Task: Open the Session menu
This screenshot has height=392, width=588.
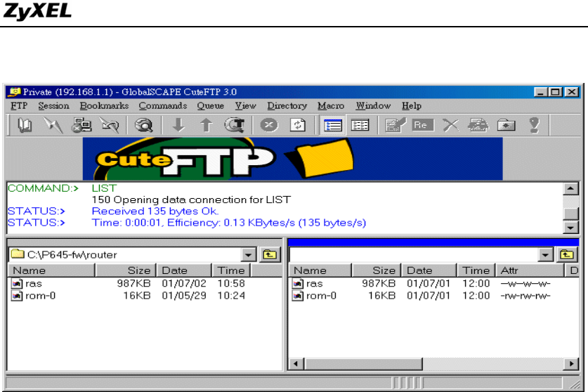Action: pos(53,106)
